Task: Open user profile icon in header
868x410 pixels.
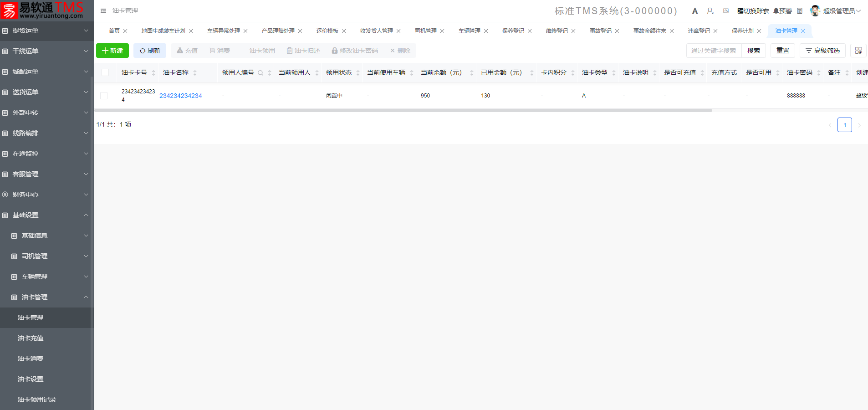Action: click(x=710, y=11)
